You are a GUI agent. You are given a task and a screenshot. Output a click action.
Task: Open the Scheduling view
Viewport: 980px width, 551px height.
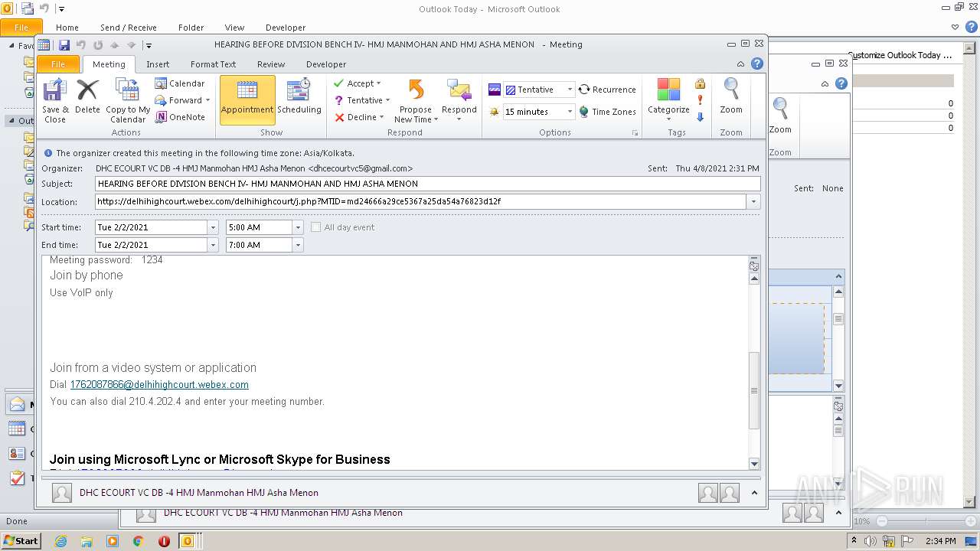tap(299, 97)
